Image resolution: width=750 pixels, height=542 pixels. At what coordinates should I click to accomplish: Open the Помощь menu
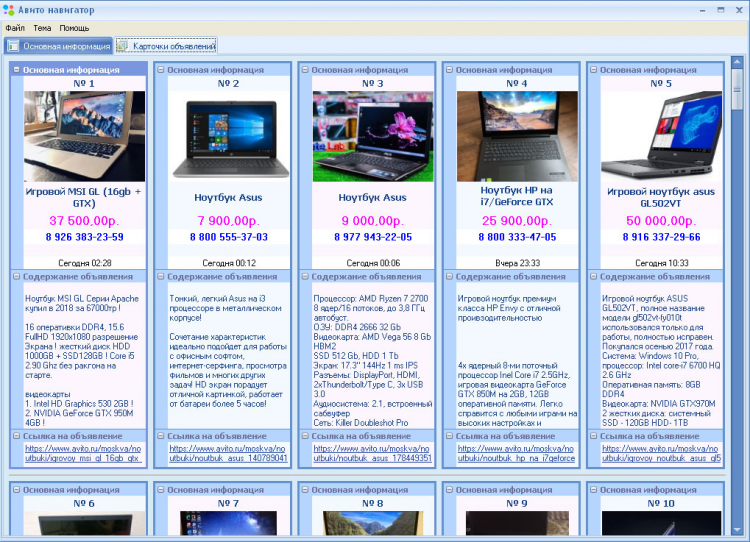point(74,28)
